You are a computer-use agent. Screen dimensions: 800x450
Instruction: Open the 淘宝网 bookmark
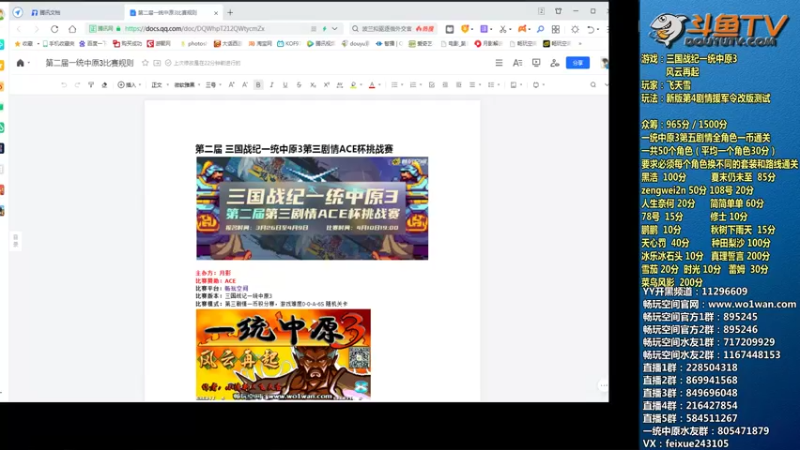[x=260, y=44]
